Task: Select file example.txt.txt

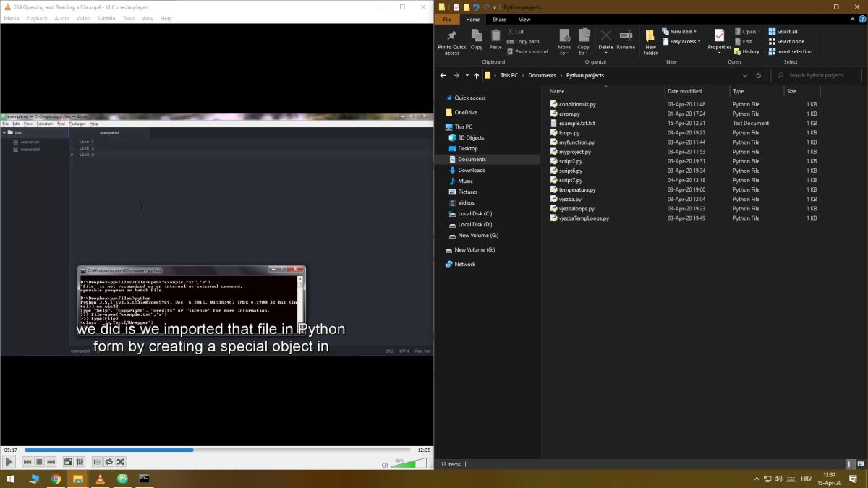Action: pos(576,123)
